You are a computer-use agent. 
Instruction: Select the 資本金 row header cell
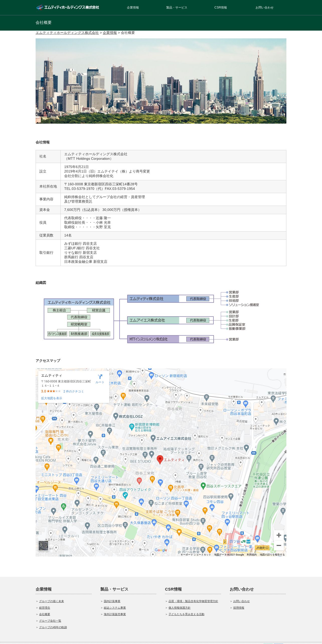[48, 210]
